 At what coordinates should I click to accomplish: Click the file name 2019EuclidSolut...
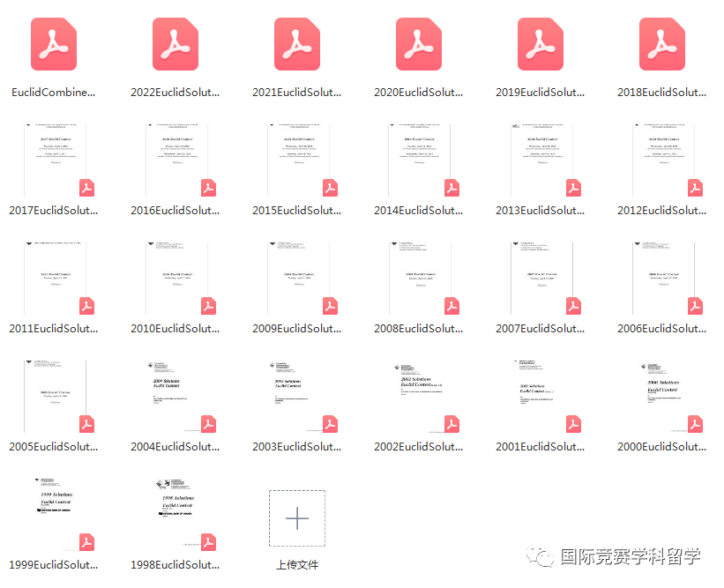(541, 93)
